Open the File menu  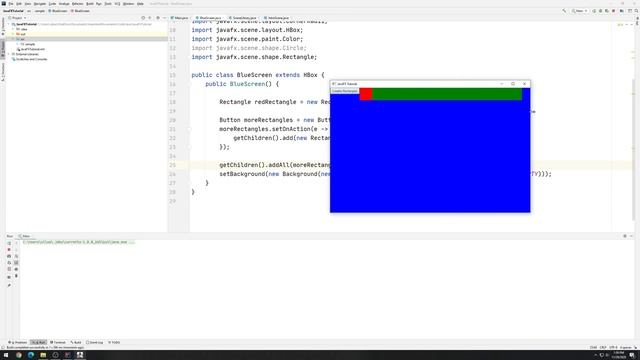click(x=11, y=4)
